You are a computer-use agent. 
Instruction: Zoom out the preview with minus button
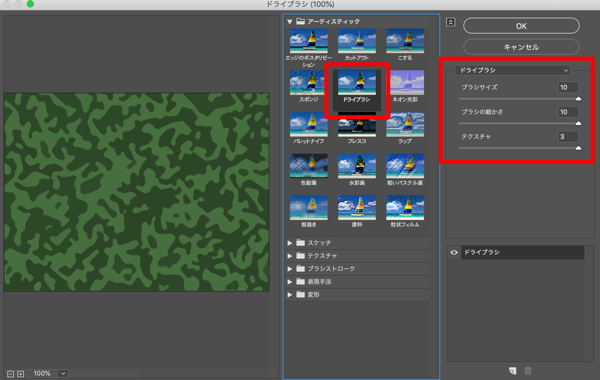10,374
